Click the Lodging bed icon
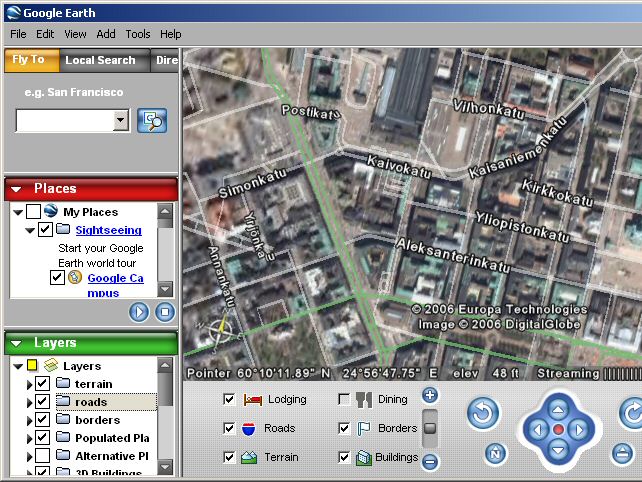The height and width of the screenshot is (482, 642). click(x=253, y=400)
